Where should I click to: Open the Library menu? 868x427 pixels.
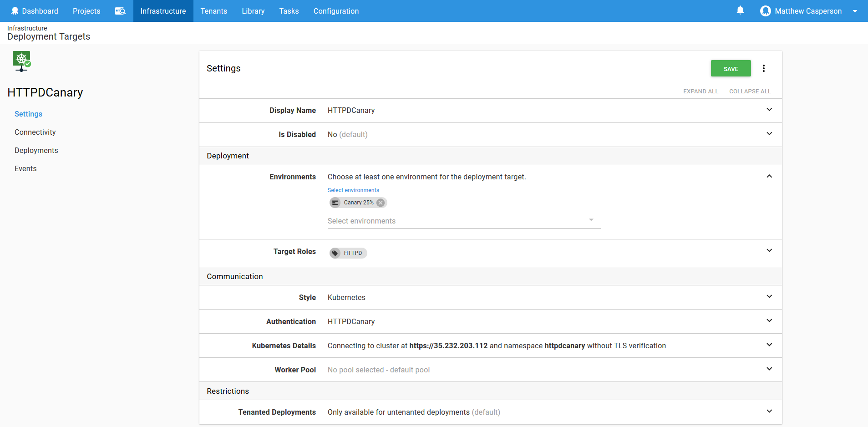253,11
